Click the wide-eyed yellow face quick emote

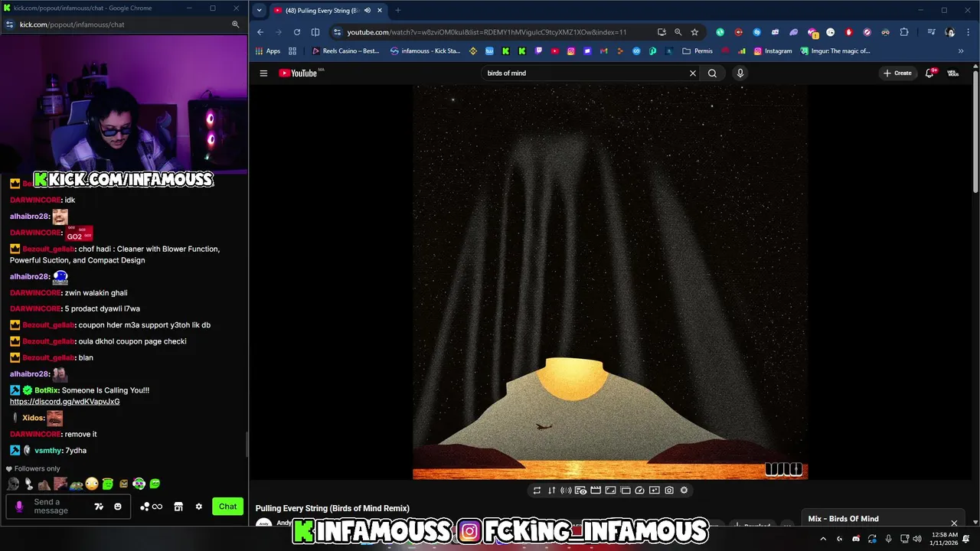click(x=92, y=484)
